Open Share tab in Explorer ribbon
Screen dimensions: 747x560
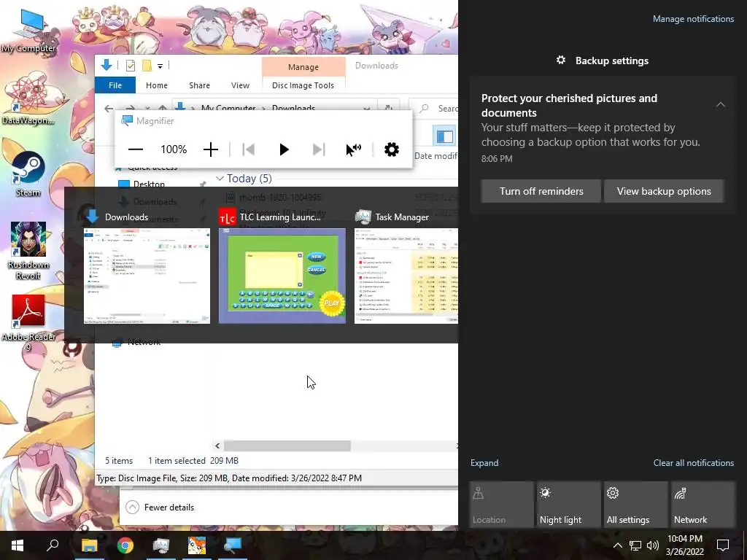point(199,85)
